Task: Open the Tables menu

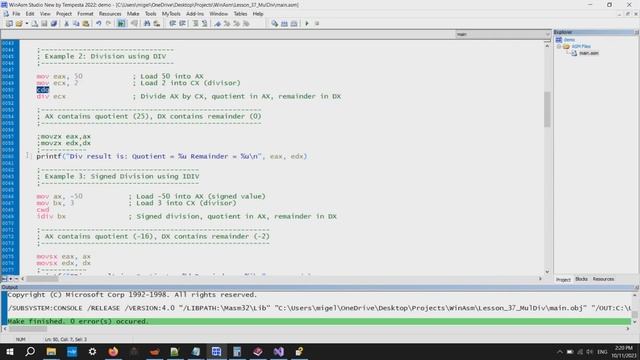Action: [x=240, y=14]
